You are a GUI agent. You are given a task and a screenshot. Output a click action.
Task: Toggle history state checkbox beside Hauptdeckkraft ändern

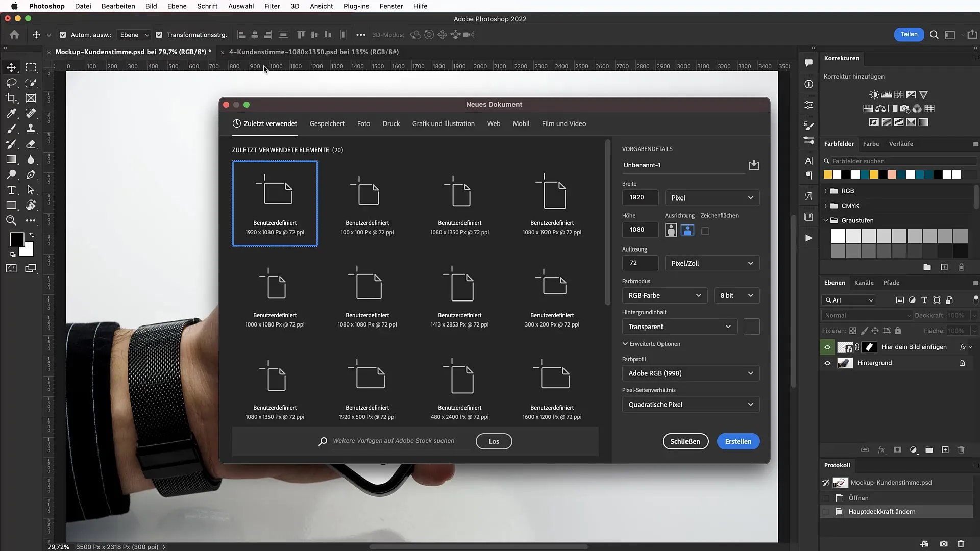[x=826, y=512]
